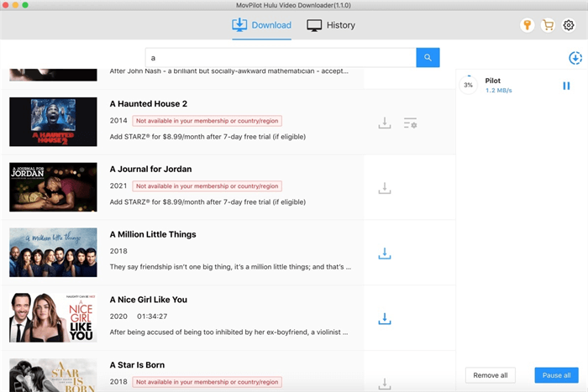
Task: Click the John Nash description text
Action: pyautogui.click(x=228, y=71)
